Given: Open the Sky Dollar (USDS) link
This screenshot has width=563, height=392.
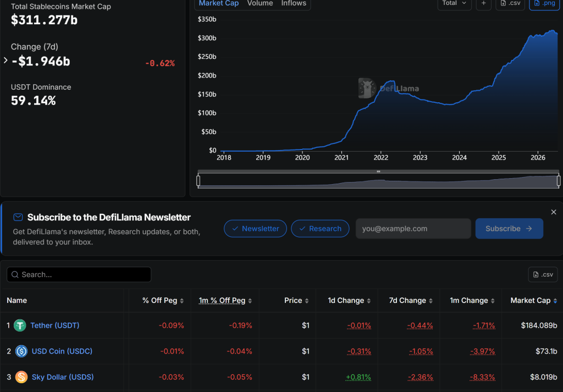Looking at the screenshot, I should 63,377.
